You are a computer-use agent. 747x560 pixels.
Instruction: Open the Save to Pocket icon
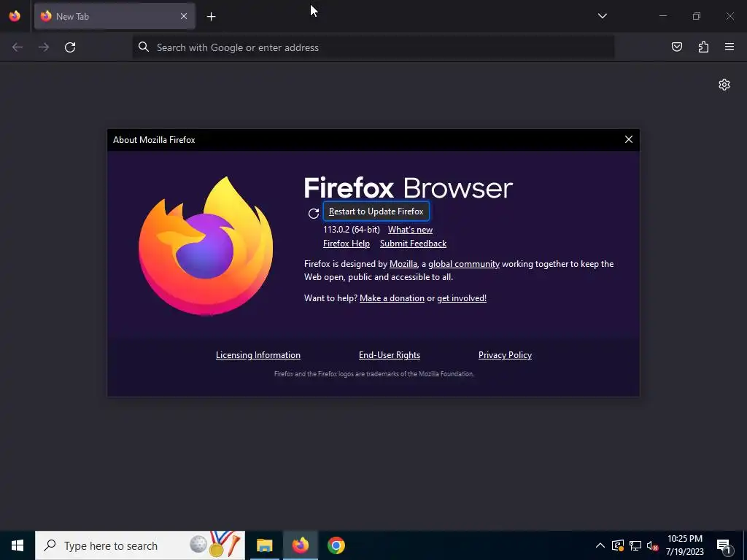click(677, 47)
